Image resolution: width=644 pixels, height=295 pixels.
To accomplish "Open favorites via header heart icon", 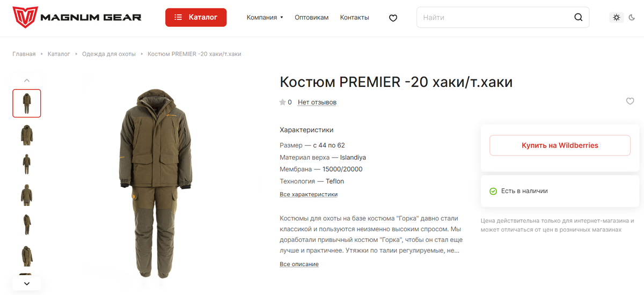I will tap(393, 18).
